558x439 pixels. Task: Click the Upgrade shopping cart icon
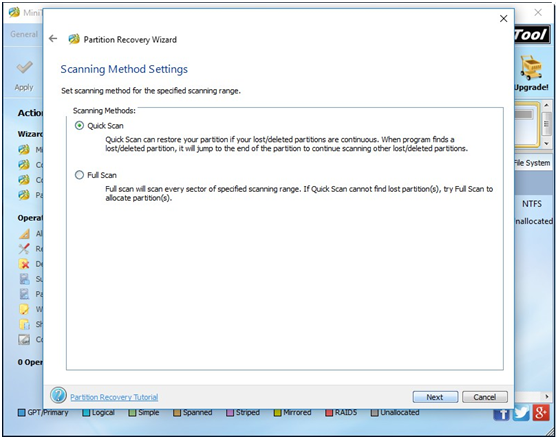pyautogui.click(x=531, y=67)
